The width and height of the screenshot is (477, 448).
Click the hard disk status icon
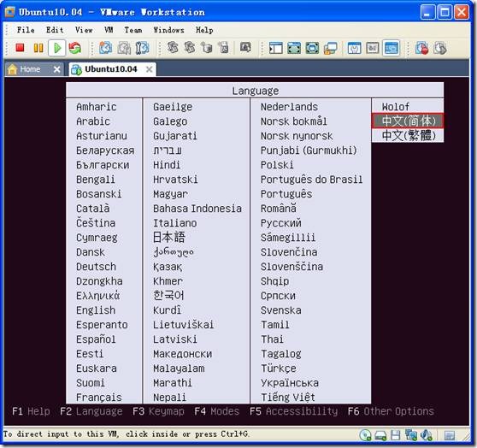click(380, 435)
